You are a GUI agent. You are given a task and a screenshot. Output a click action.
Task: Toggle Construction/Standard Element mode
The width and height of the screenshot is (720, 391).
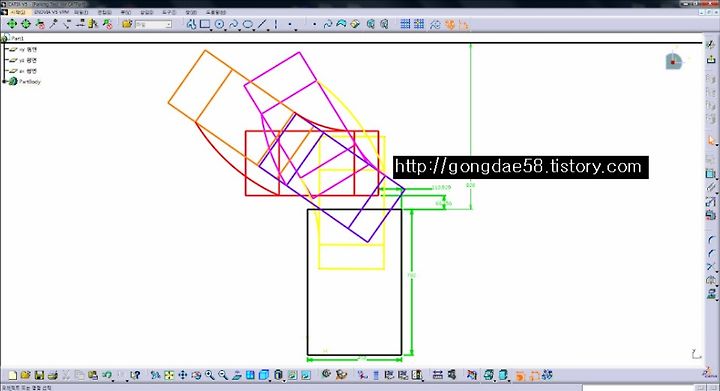434,24
